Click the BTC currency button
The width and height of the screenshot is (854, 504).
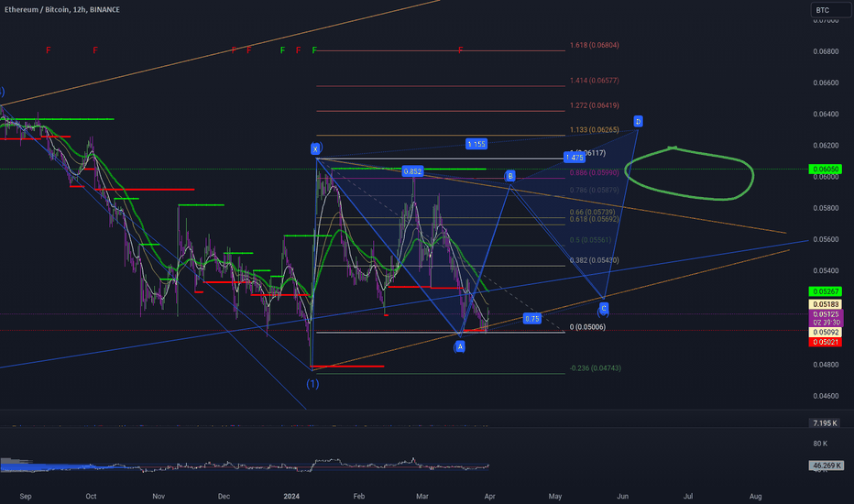coord(830,10)
